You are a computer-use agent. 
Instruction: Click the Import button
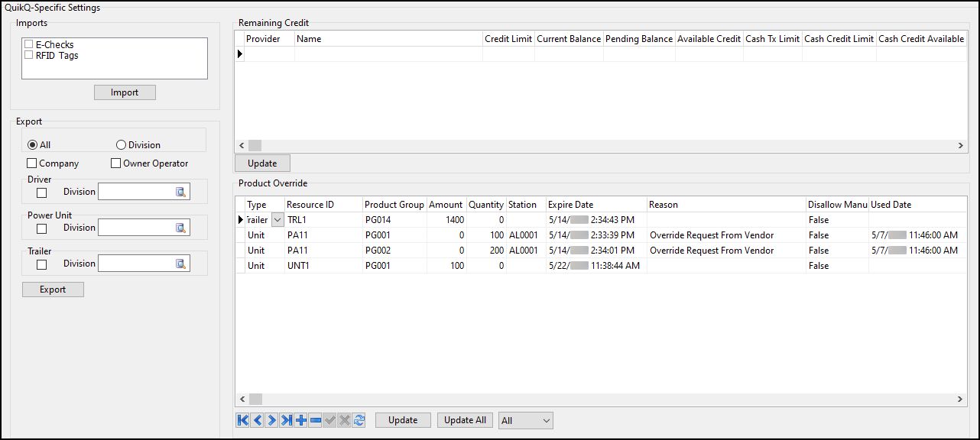[x=125, y=92]
